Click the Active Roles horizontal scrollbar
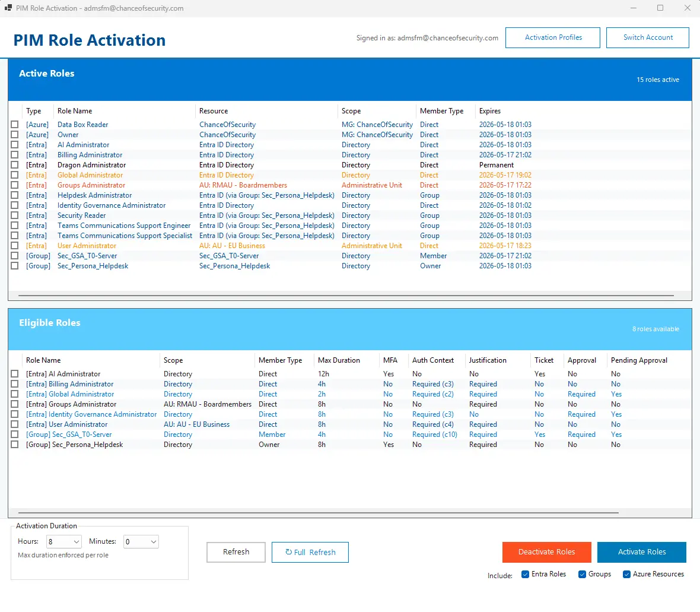 (x=346, y=295)
